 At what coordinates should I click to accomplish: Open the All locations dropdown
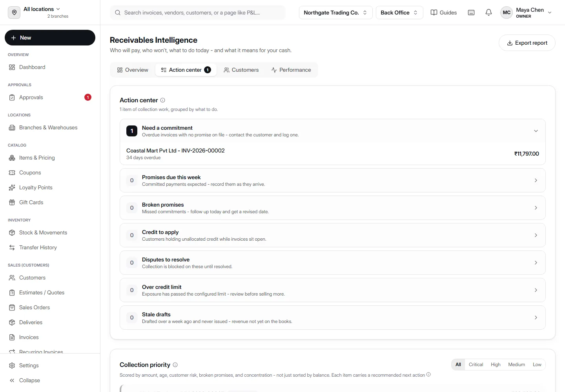[42, 9]
